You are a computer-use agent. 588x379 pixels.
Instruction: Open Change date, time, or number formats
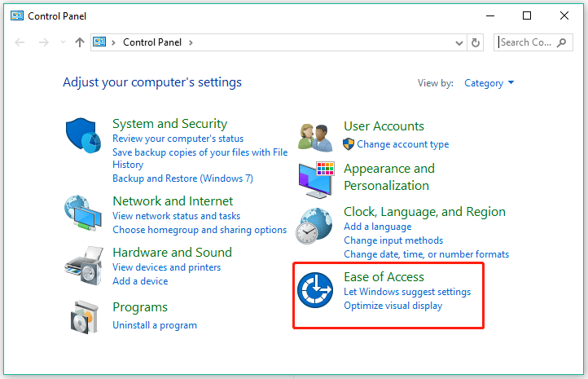click(427, 254)
